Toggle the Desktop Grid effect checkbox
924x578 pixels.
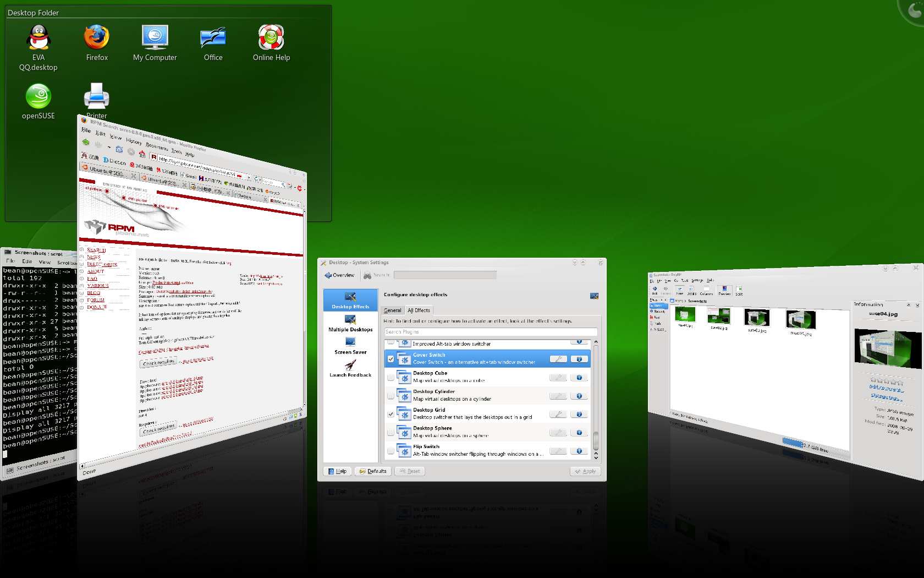[391, 414]
